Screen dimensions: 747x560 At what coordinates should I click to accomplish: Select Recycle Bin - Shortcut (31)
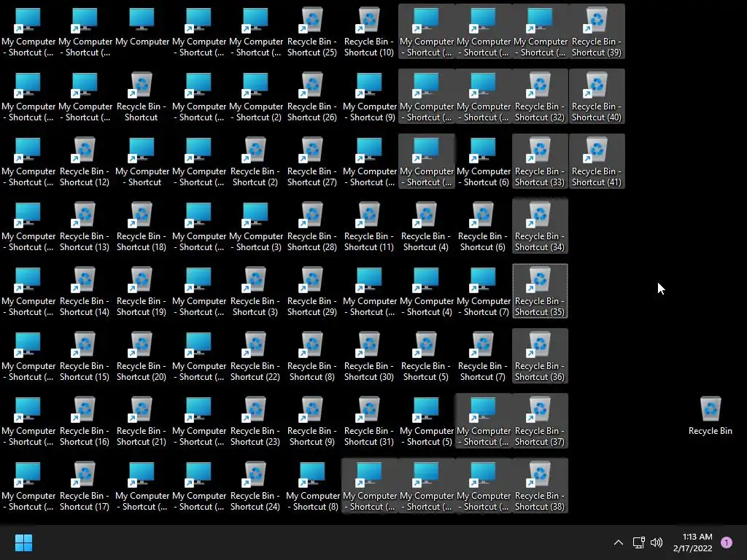(368, 421)
